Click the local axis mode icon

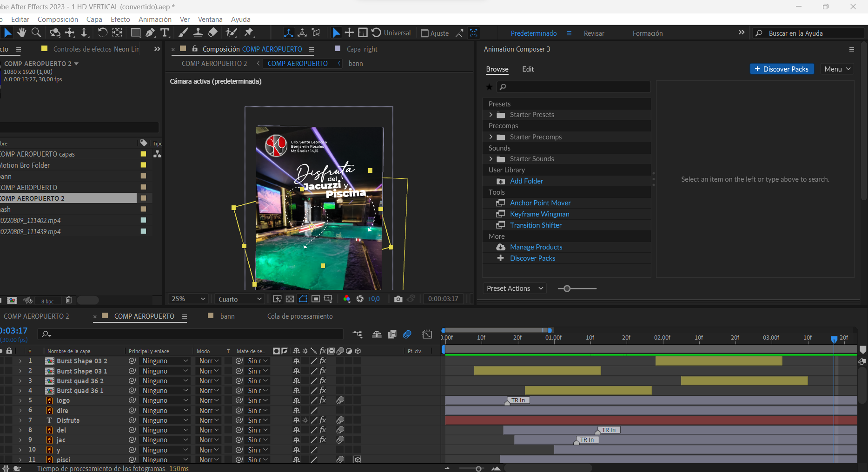(x=289, y=33)
